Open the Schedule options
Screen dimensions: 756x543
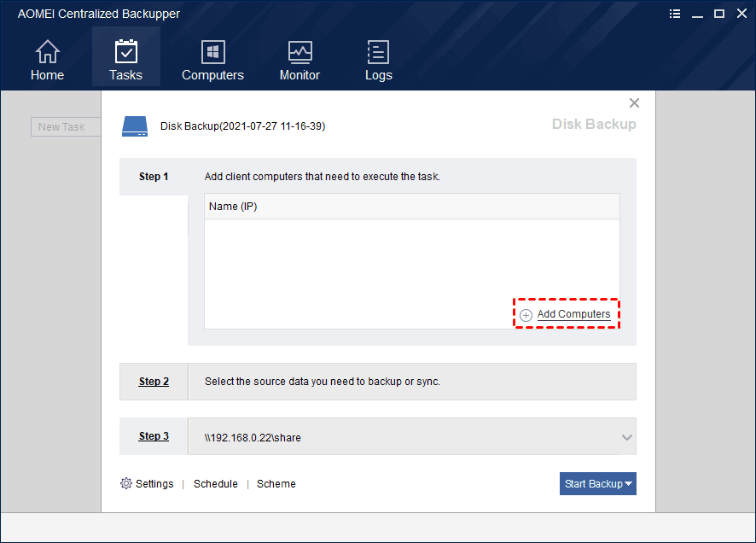[x=216, y=484]
